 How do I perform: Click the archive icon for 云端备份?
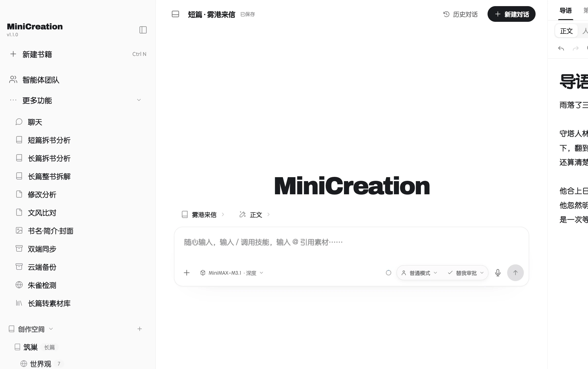[19, 267]
